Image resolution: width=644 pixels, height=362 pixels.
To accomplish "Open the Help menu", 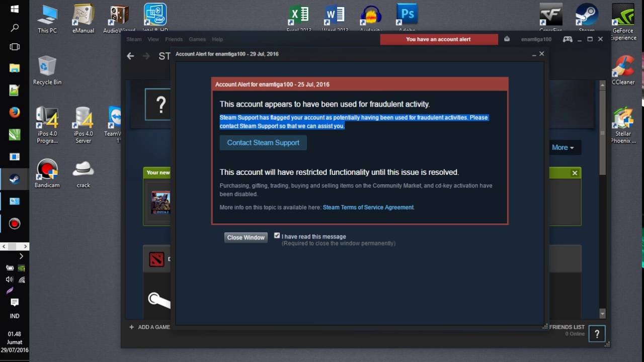I will point(217,39).
